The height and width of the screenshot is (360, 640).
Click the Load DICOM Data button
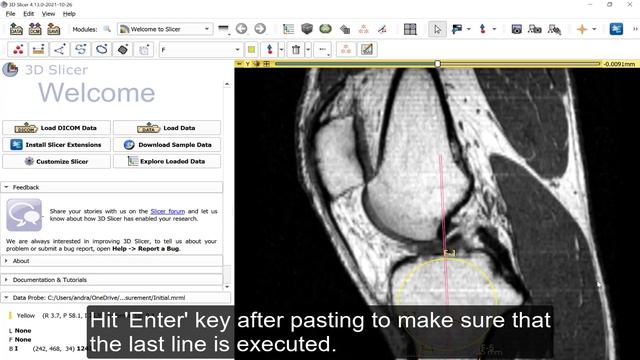56,128
